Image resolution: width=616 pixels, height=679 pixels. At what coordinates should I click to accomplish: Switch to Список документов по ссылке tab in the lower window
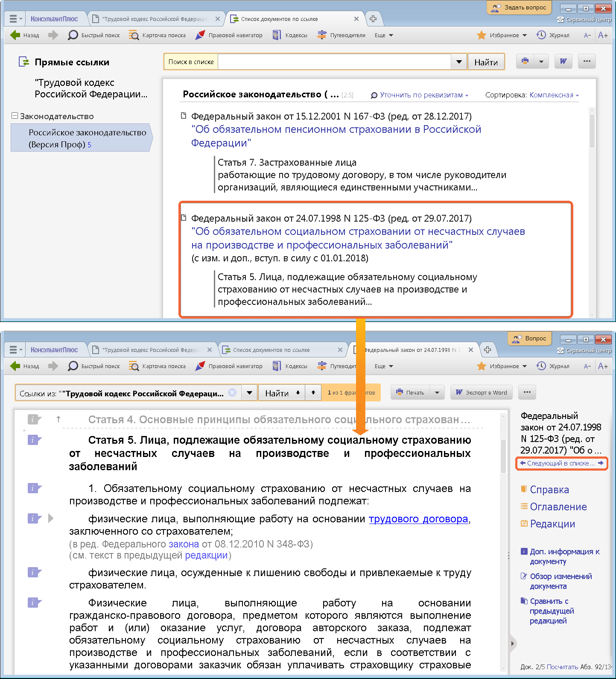pyautogui.click(x=272, y=350)
